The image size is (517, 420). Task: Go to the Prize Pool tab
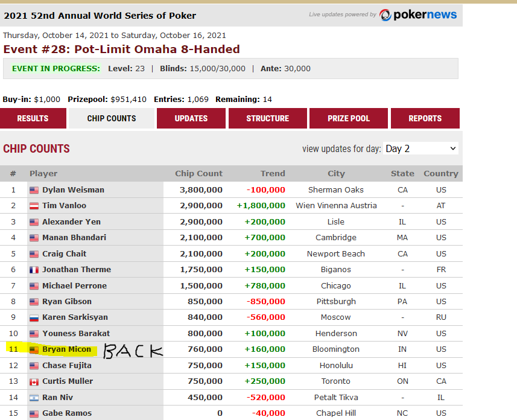pyautogui.click(x=349, y=118)
